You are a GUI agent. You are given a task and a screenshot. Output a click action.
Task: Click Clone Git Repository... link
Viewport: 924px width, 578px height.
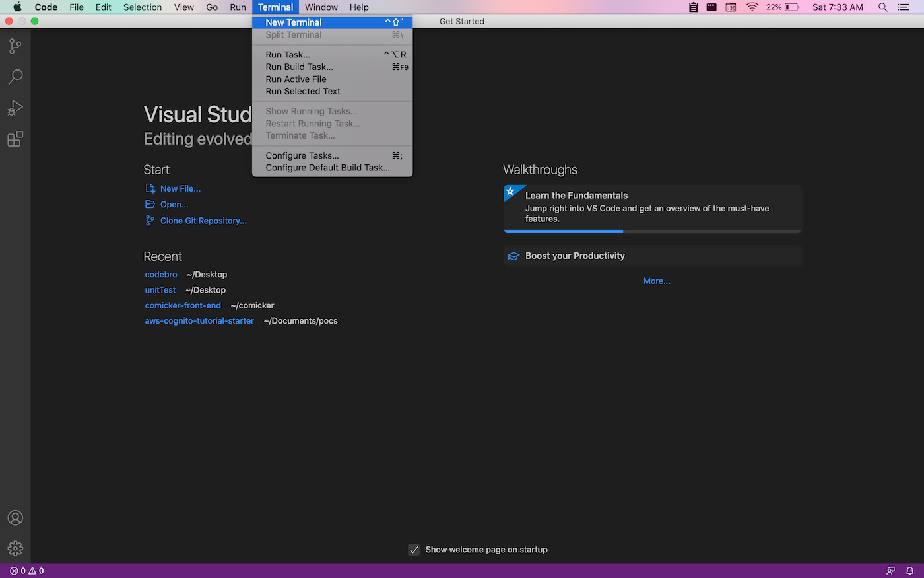coord(203,221)
